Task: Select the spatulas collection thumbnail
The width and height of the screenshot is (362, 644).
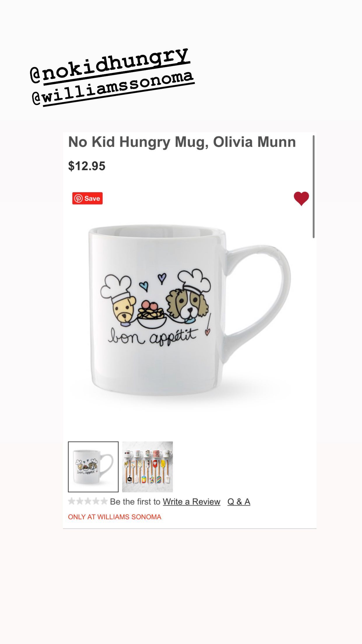Action: pos(147,467)
